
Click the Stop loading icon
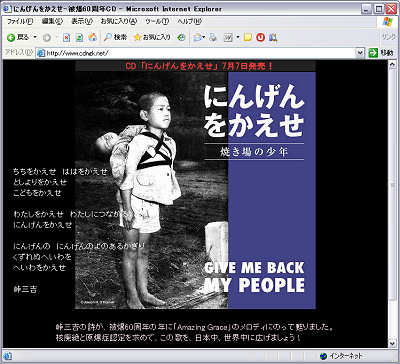point(66,38)
